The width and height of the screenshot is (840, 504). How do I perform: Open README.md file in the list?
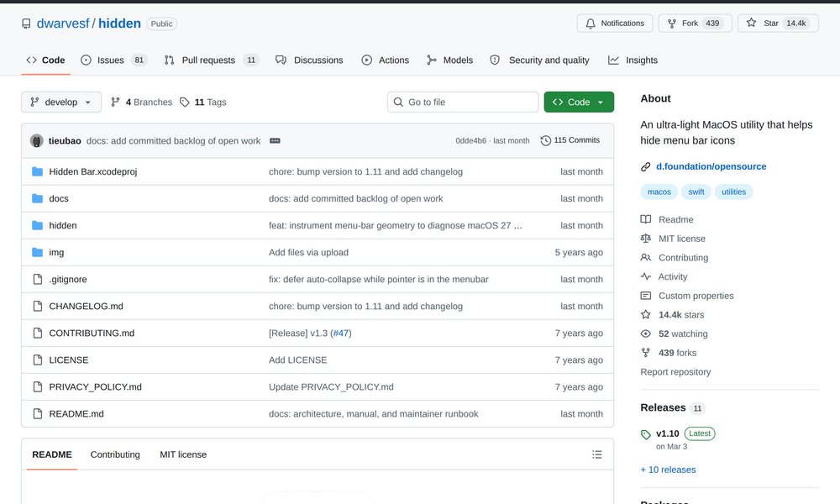click(76, 413)
